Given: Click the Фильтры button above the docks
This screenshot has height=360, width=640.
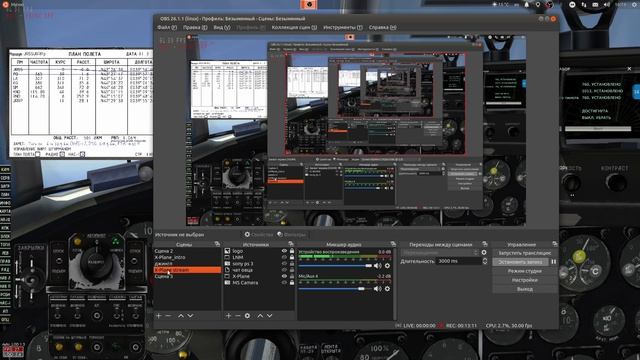Looking at the screenshot, I should point(291,235).
